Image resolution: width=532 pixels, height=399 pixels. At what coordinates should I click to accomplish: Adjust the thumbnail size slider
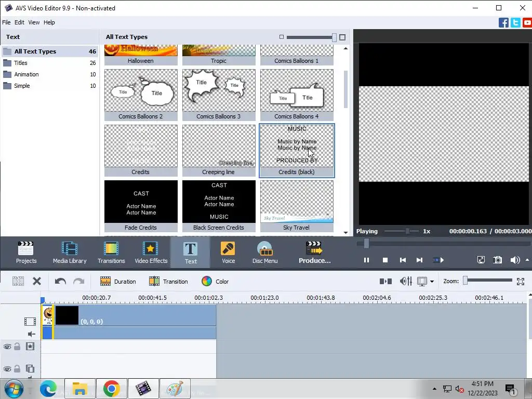pos(334,37)
